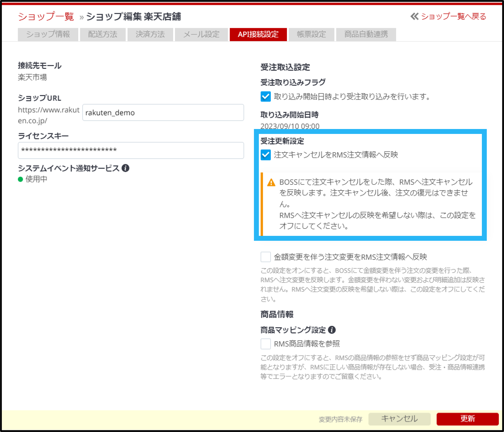Click the orange warning triangle icon

coord(271,182)
